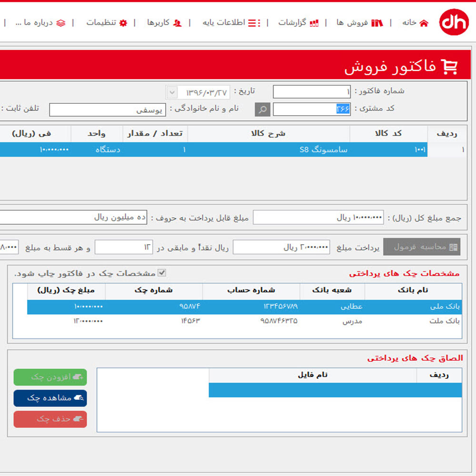Click the reports chart icon beside گزارشات
Image resolution: width=476 pixels, height=476 pixels.
[314, 22]
